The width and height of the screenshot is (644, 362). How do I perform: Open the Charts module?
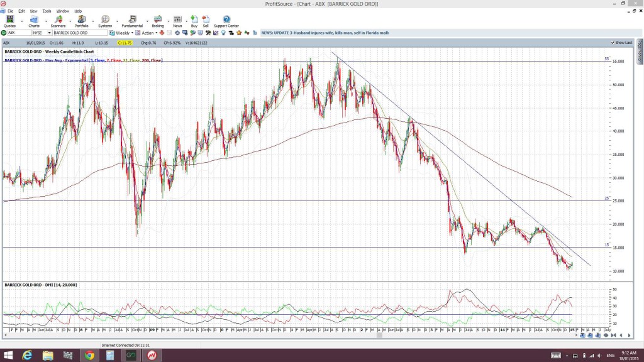[34, 21]
